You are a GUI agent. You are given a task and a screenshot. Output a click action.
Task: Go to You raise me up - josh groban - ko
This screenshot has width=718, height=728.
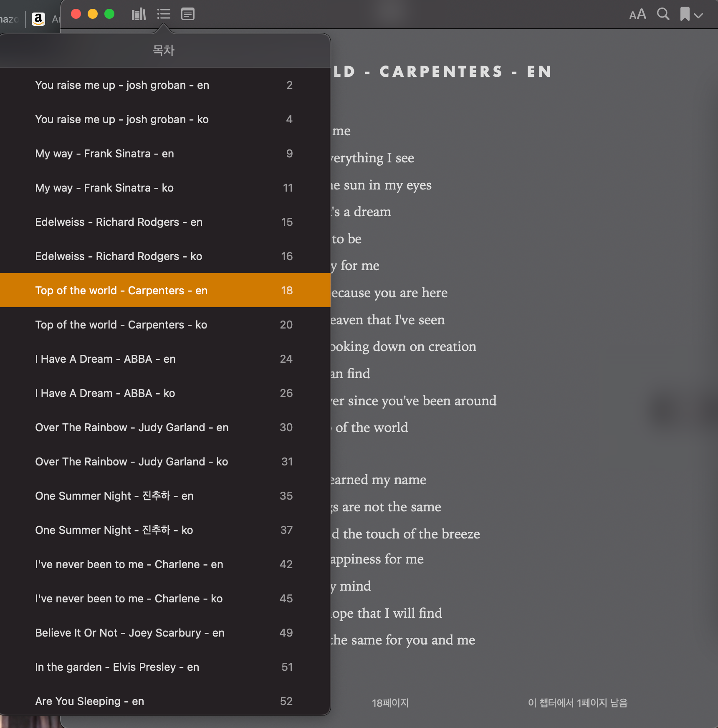point(165,119)
